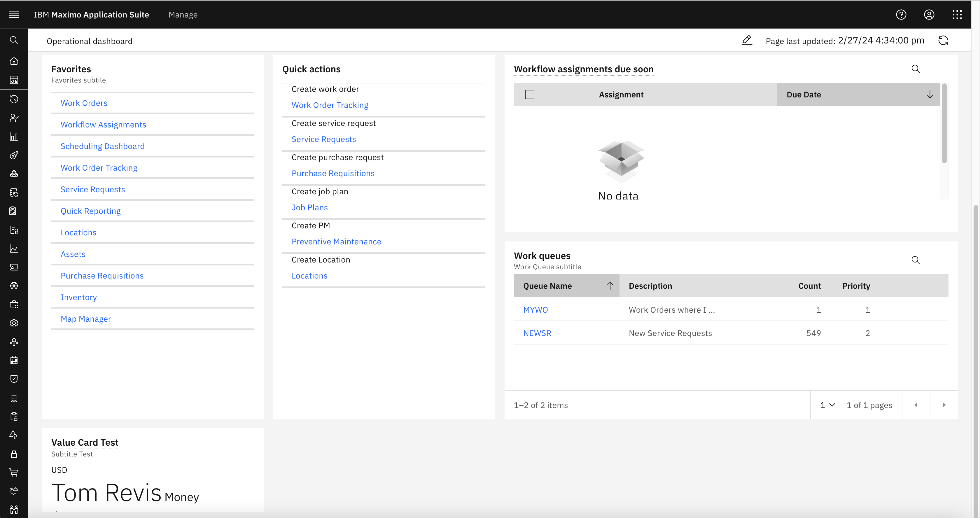Search within Workflow assignments due soon panel
The image size is (980, 518).
point(916,69)
